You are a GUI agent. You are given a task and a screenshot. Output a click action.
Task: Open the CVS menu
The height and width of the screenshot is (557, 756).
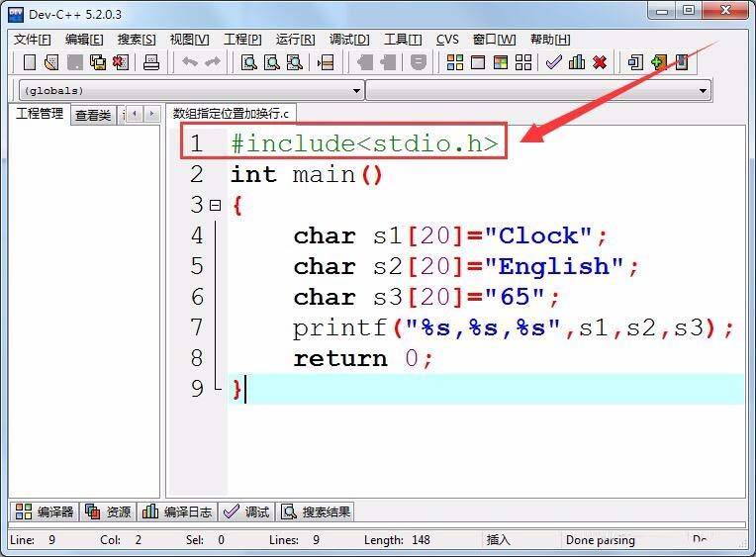447,40
